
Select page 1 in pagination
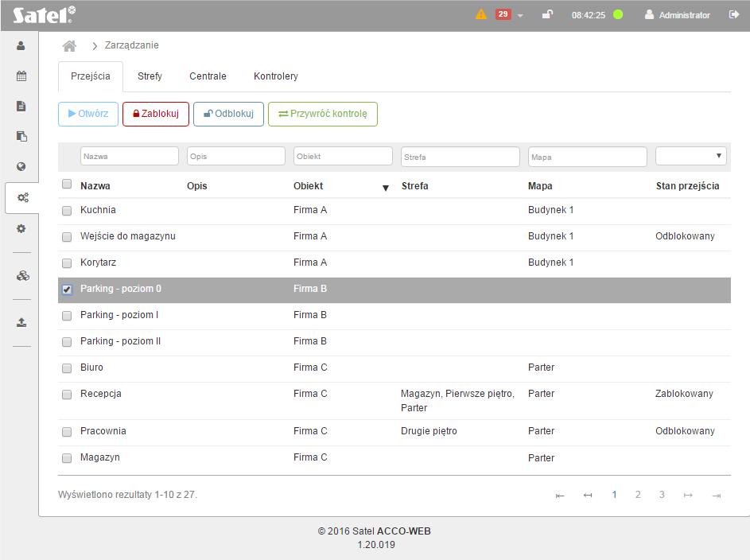(614, 495)
